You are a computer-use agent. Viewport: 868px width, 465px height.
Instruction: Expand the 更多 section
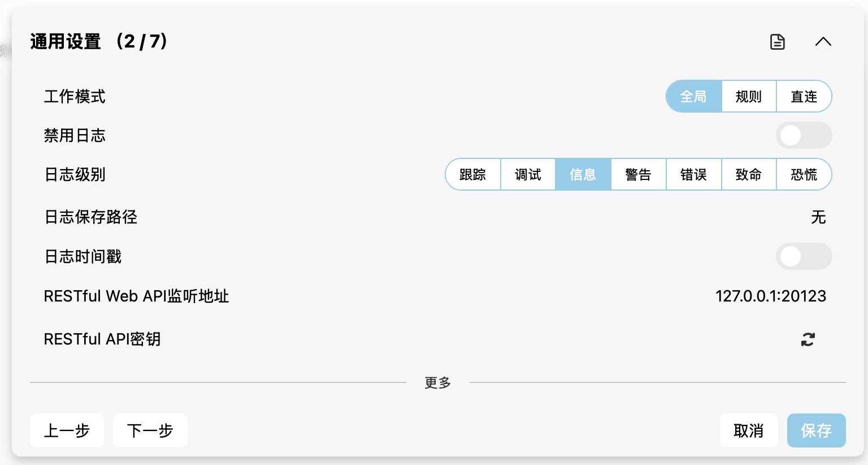click(438, 383)
